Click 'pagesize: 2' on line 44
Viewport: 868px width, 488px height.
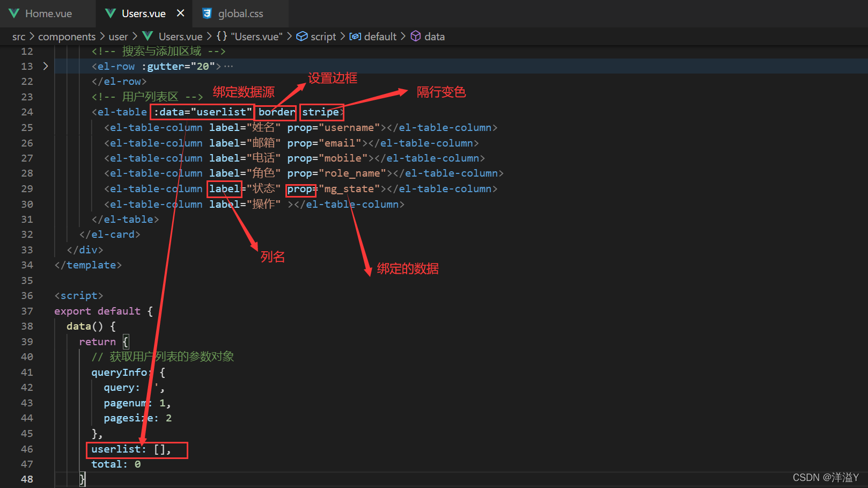[138, 418]
